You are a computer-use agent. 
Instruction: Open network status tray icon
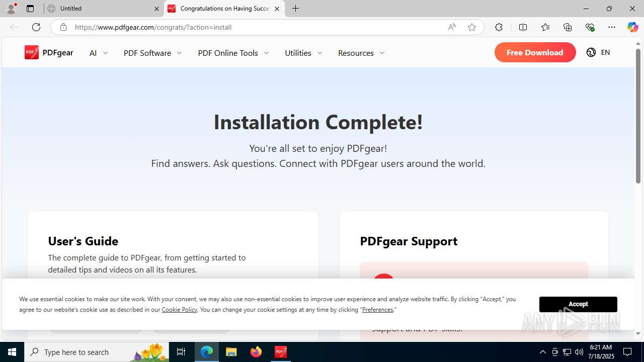coord(567,352)
